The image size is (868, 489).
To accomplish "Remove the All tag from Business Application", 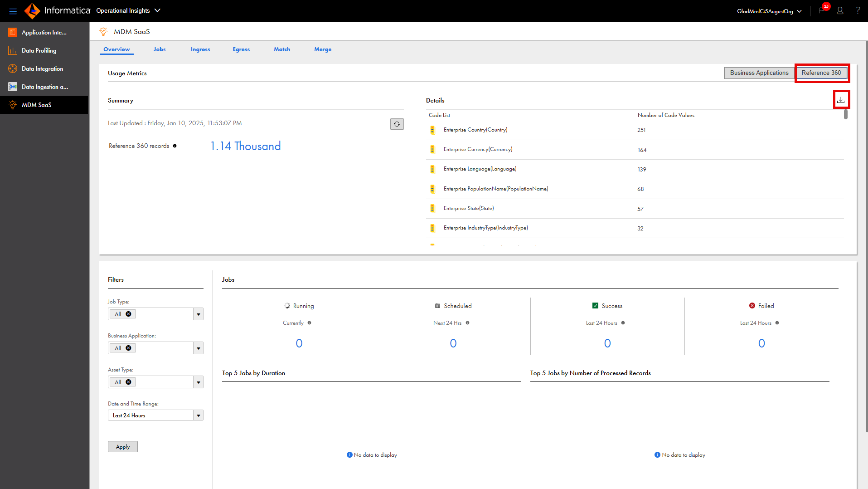I will 128,348.
